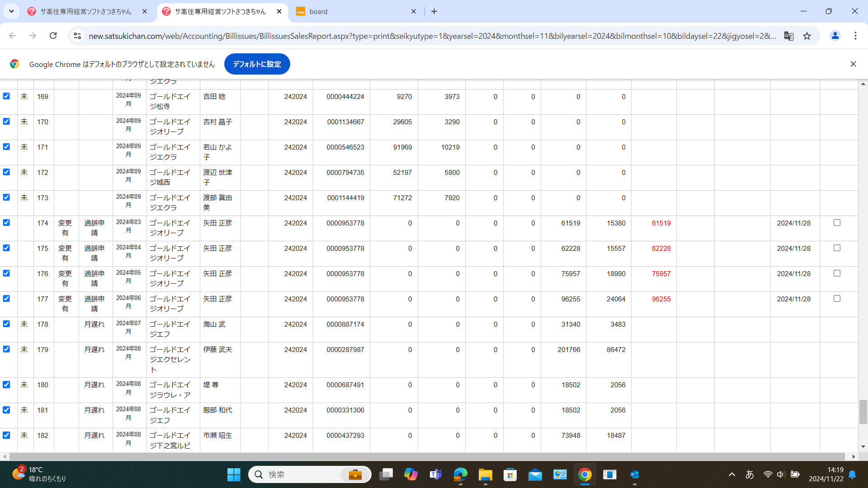Tick the right-side checkbox in row 174
This screenshot has height=488, width=868.
(837, 223)
